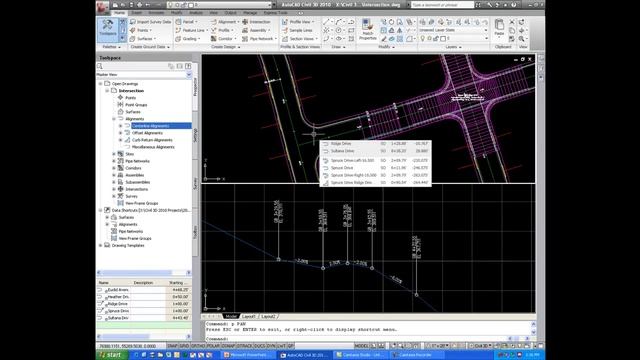
Task: Expand the Corridors tree node
Action: (114, 168)
